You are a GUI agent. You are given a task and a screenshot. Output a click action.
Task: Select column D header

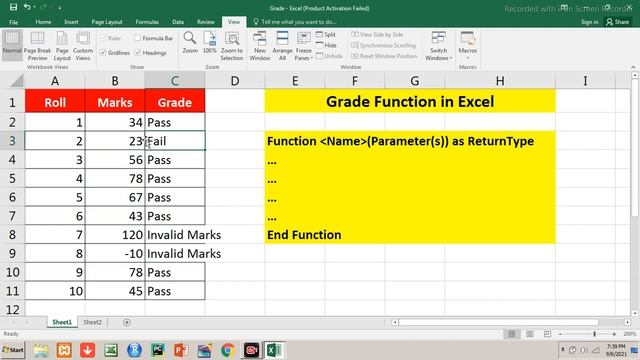tap(235, 81)
